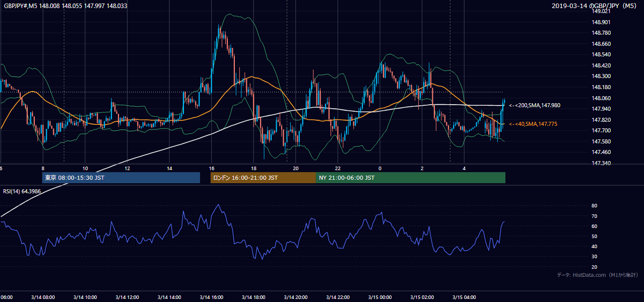This screenshot has height=302, width=644.
Task: Select the NY 21:00-06:00 JST session bar
Action: pos(411,178)
